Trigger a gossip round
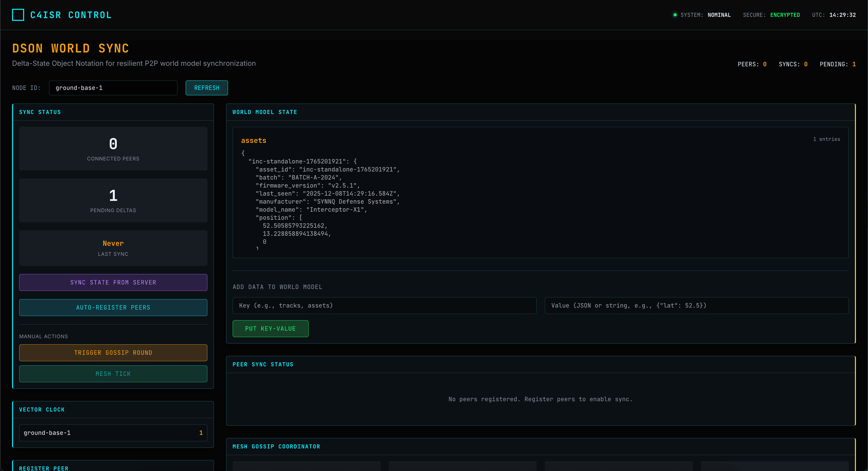 click(113, 352)
